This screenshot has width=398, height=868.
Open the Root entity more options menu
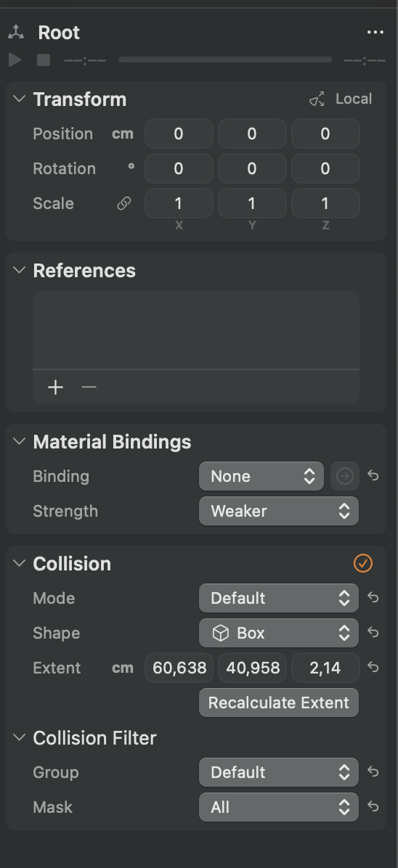[x=375, y=32]
